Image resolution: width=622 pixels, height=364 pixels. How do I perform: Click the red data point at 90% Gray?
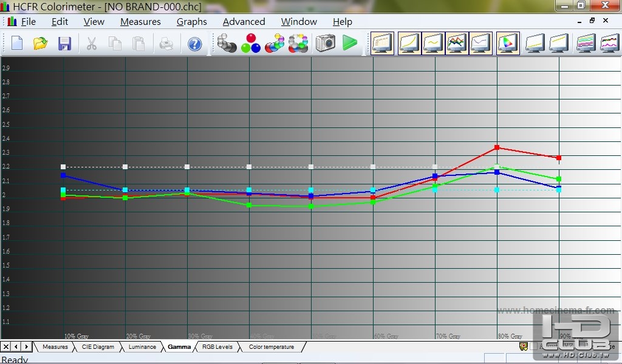click(559, 158)
